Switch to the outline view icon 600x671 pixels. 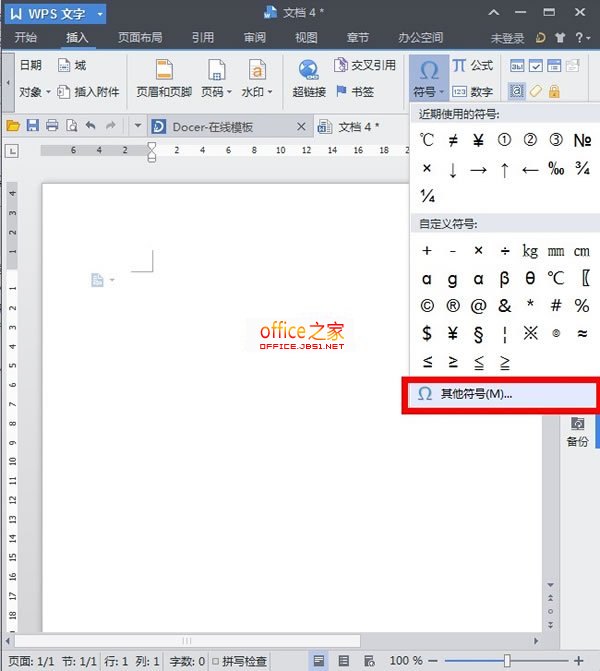[343, 661]
